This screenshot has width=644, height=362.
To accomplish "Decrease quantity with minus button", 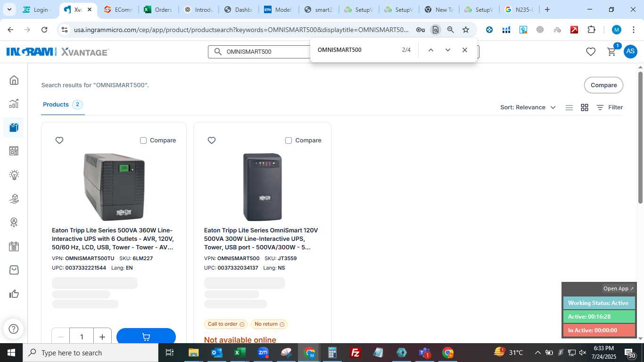I will 60,337.
